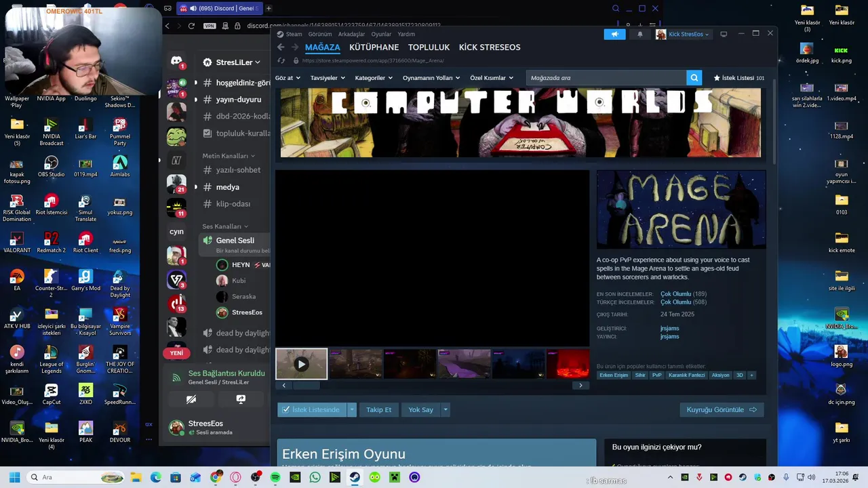Open the Göz at dropdown
This screenshot has height=488, width=868.
pyautogui.click(x=288, y=78)
